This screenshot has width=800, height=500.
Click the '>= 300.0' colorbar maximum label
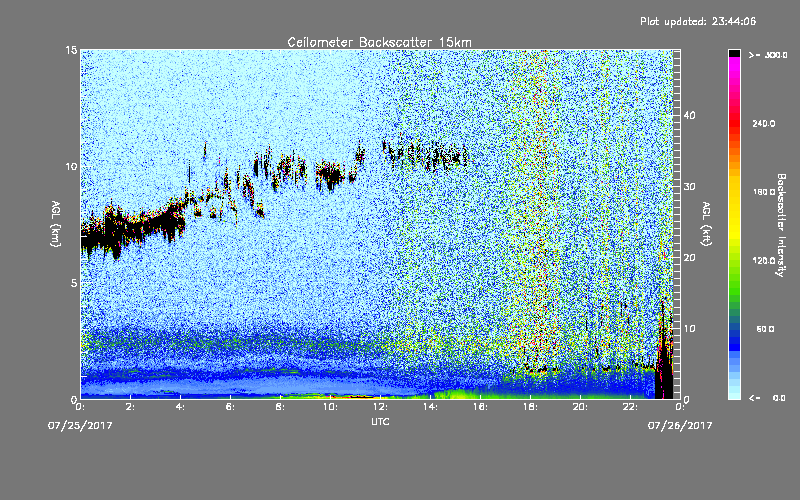pos(768,55)
